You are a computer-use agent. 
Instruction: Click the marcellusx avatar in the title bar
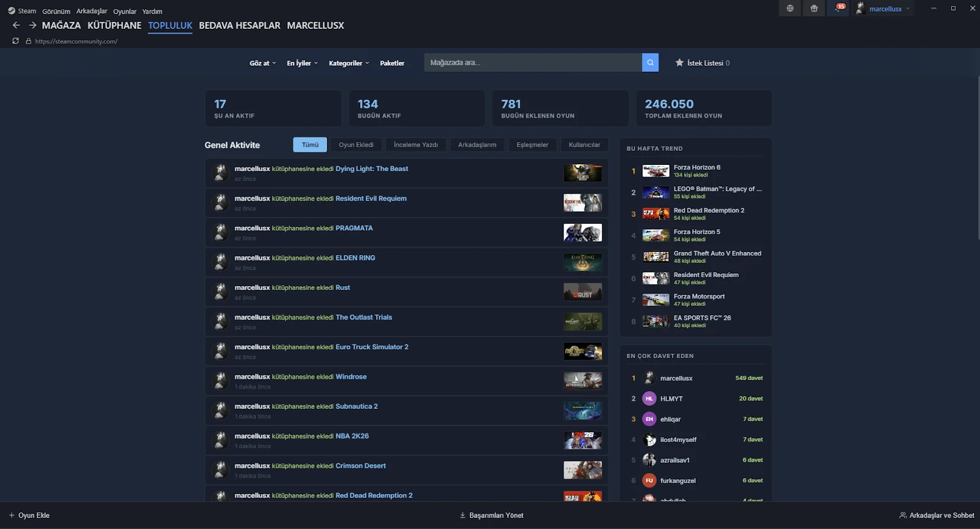click(860, 9)
